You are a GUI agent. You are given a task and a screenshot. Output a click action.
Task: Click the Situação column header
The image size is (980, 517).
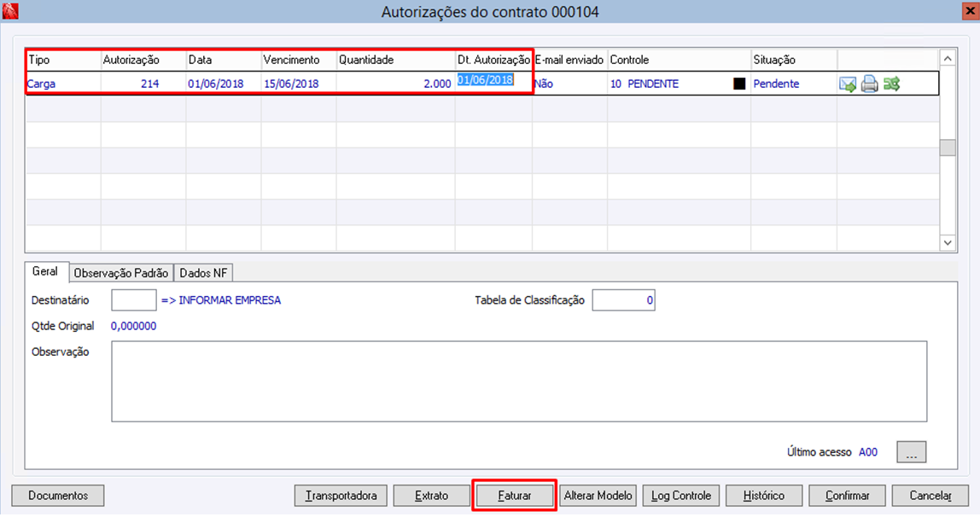pyautogui.click(x=794, y=60)
